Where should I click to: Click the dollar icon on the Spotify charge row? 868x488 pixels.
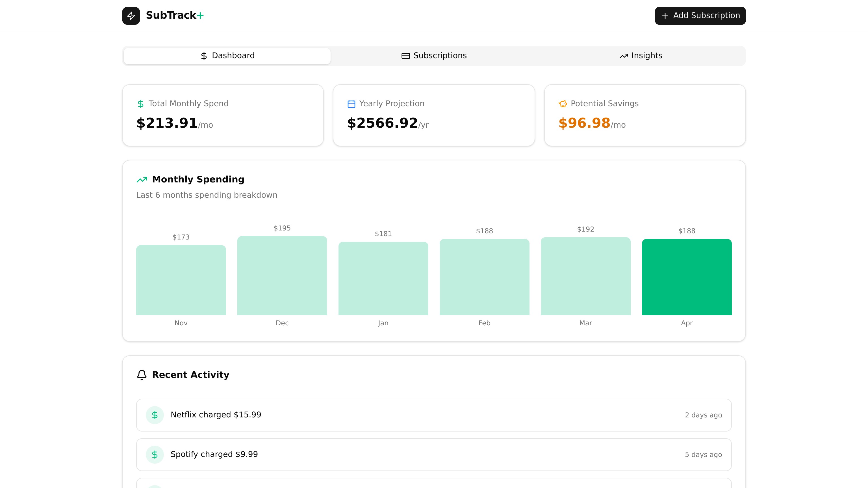point(155,455)
